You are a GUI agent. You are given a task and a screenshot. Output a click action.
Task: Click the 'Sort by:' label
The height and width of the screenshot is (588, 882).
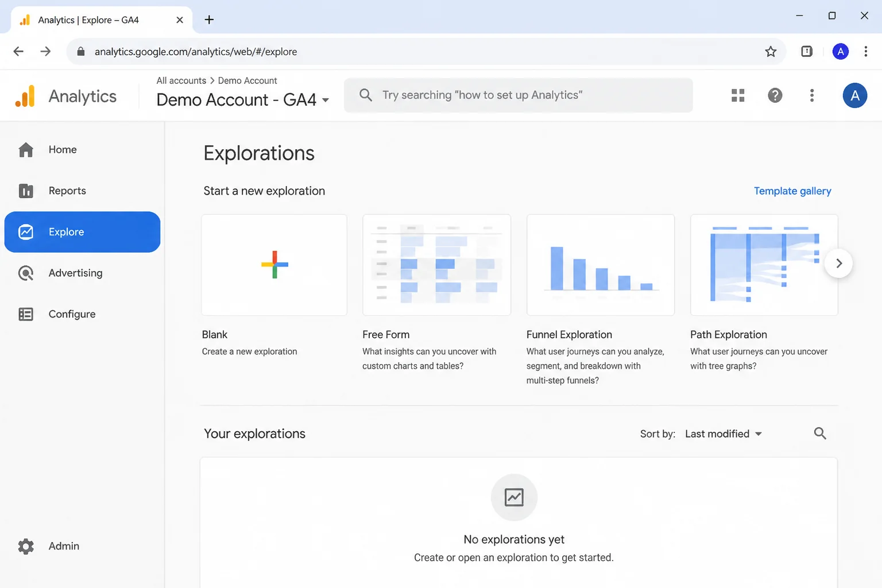click(657, 434)
